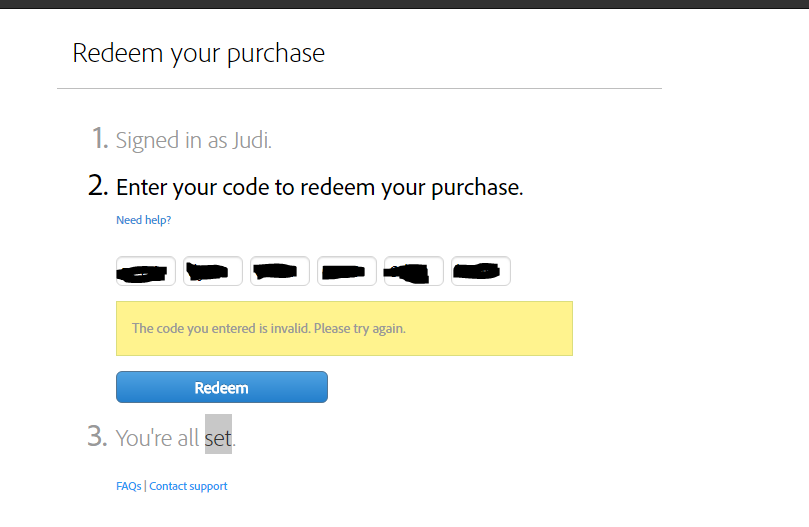This screenshot has height=527, width=809.
Task: Click the sixth and last code box
Action: coord(481,271)
